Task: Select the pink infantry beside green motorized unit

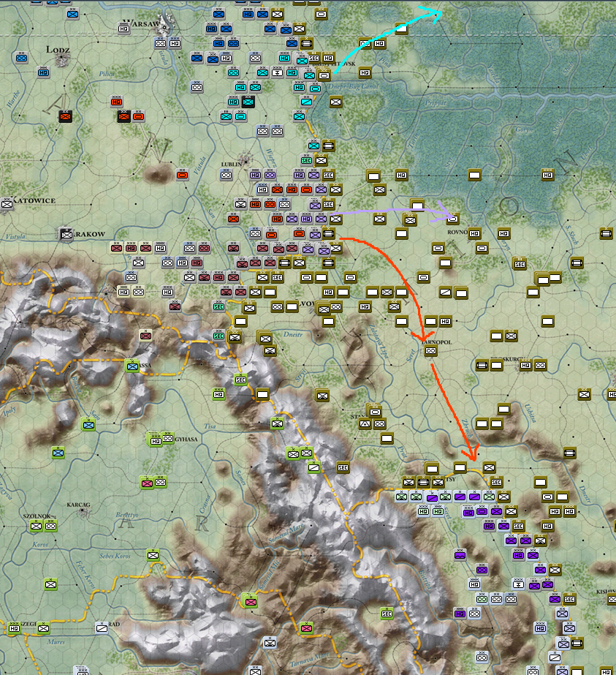Action: pos(147,483)
